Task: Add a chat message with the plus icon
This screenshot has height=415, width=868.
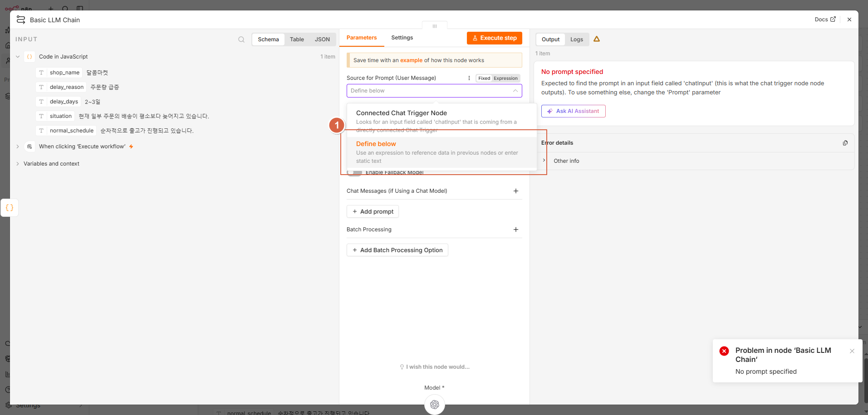Action: click(x=516, y=191)
